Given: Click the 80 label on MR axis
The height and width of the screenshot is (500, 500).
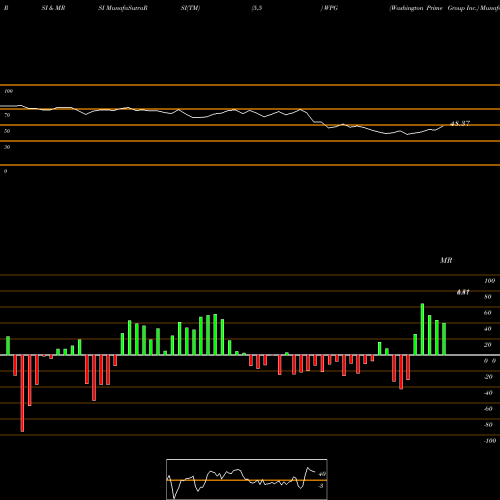Looking at the screenshot, I should (488, 297).
